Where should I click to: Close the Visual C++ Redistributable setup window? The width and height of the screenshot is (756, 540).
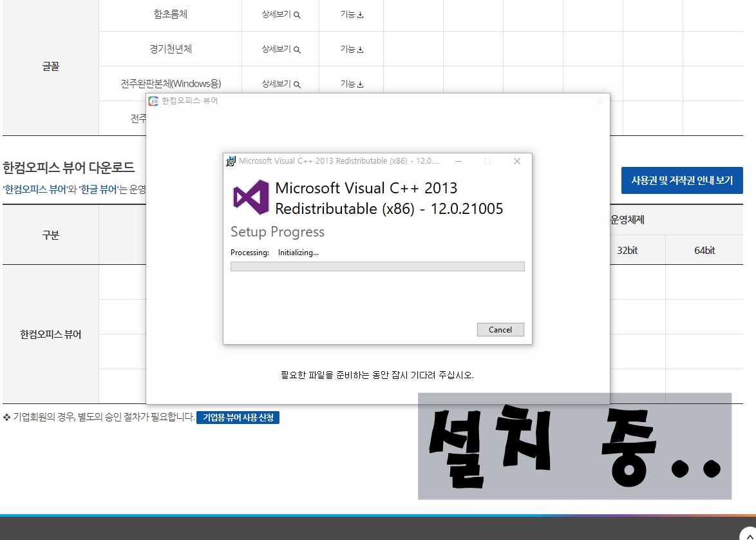pyautogui.click(x=517, y=161)
